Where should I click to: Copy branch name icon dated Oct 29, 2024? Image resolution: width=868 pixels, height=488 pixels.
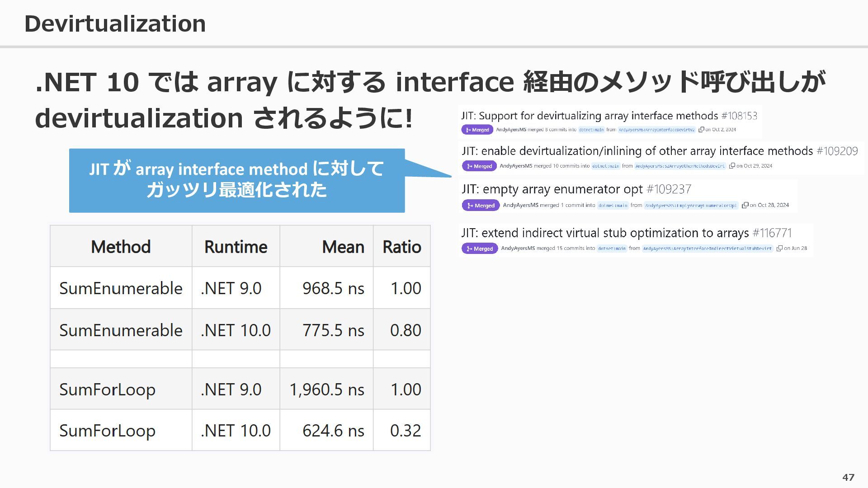point(732,166)
